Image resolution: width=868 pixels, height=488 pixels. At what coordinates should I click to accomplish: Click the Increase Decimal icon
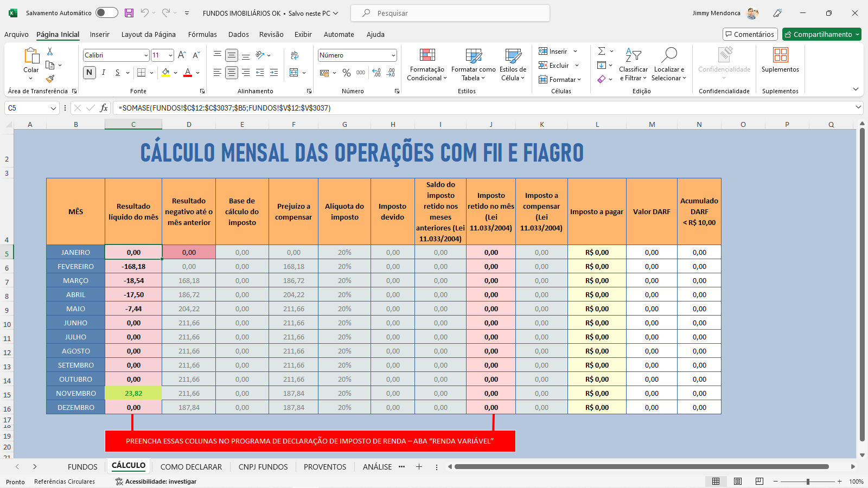click(377, 73)
